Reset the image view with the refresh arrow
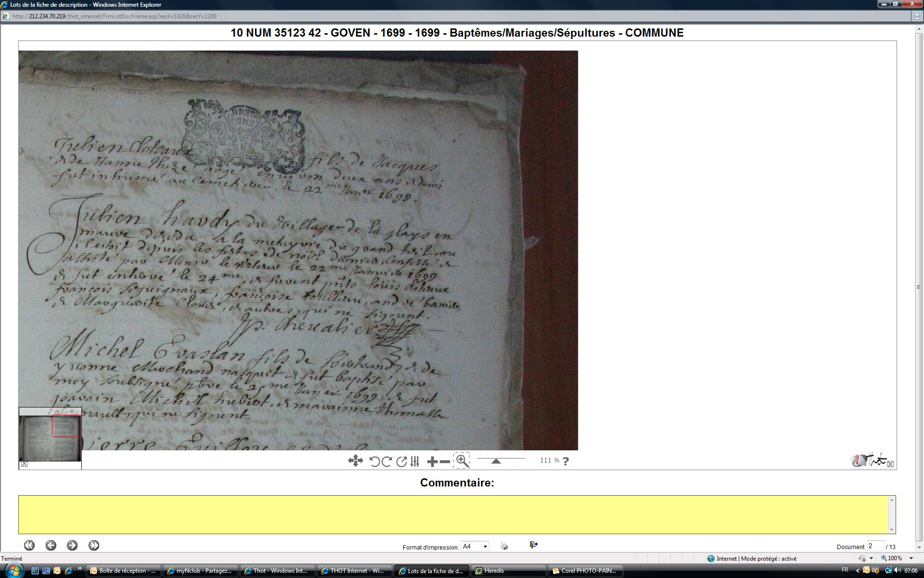The width and height of the screenshot is (924, 578). (401, 461)
